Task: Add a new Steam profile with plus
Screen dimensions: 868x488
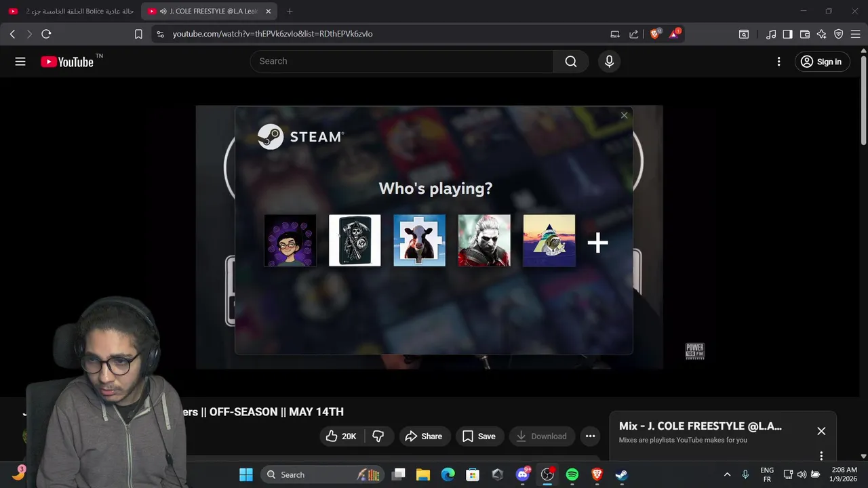Action: point(597,243)
